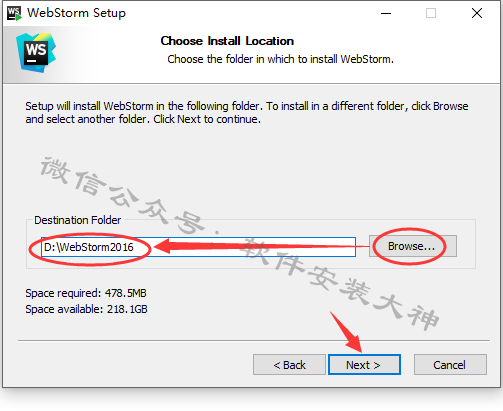Click red arrow pointing down at Next
Viewport: 503px width, 411px height.
pos(347,332)
